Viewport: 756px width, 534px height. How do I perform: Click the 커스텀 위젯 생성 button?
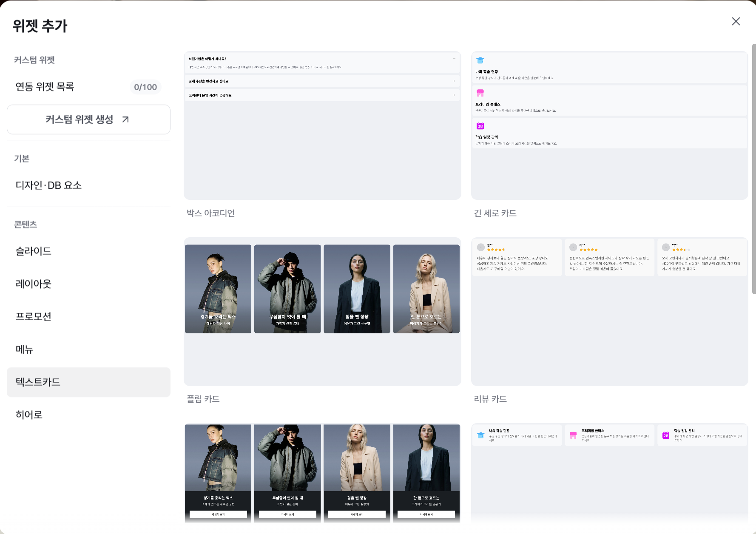tap(88, 119)
